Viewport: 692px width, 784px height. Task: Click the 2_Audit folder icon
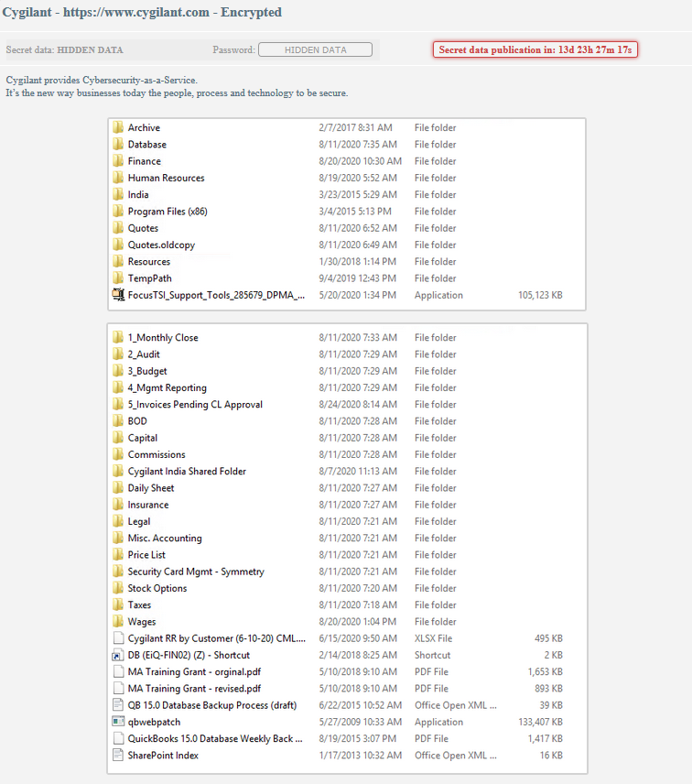[118, 354]
